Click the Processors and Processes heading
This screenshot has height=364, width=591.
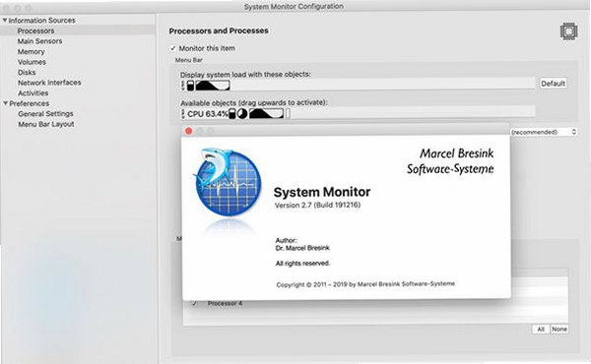219,30
